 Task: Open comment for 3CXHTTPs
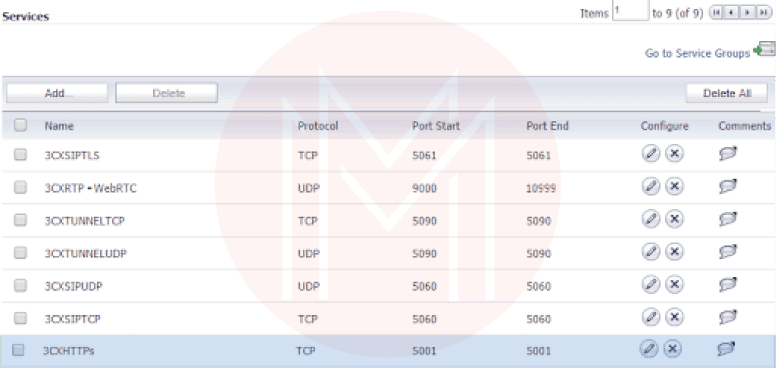[x=726, y=349]
